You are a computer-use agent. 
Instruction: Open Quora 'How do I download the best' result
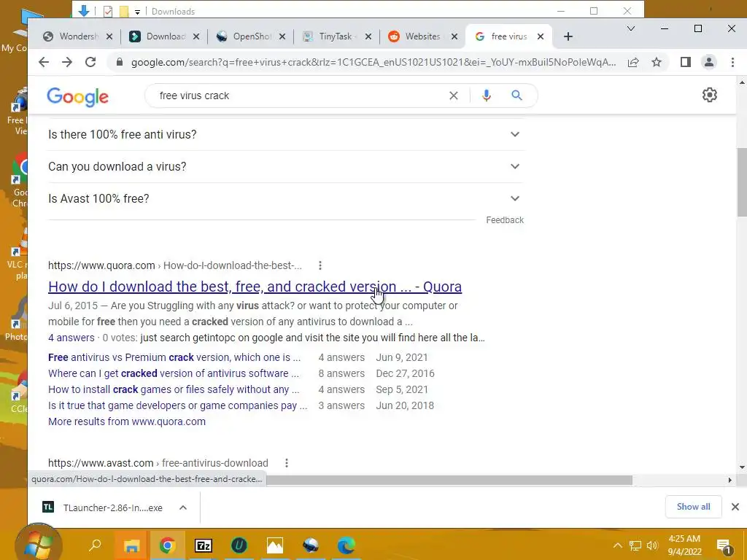pos(255,287)
